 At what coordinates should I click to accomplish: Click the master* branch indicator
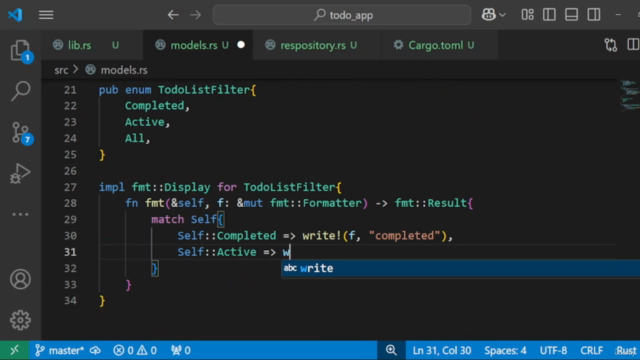[x=60, y=350]
